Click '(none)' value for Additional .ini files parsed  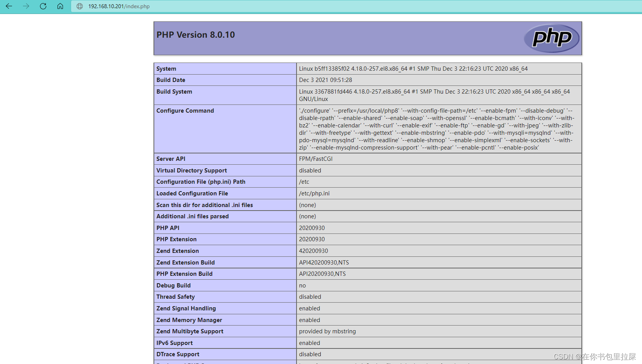pyautogui.click(x=307, y=216)
